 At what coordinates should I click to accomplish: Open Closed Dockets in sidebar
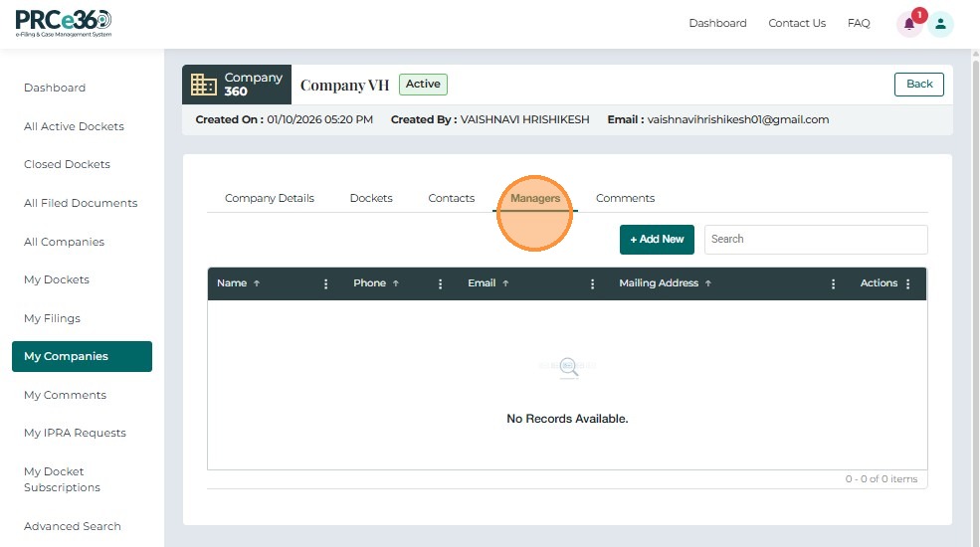tap(67, 164)
